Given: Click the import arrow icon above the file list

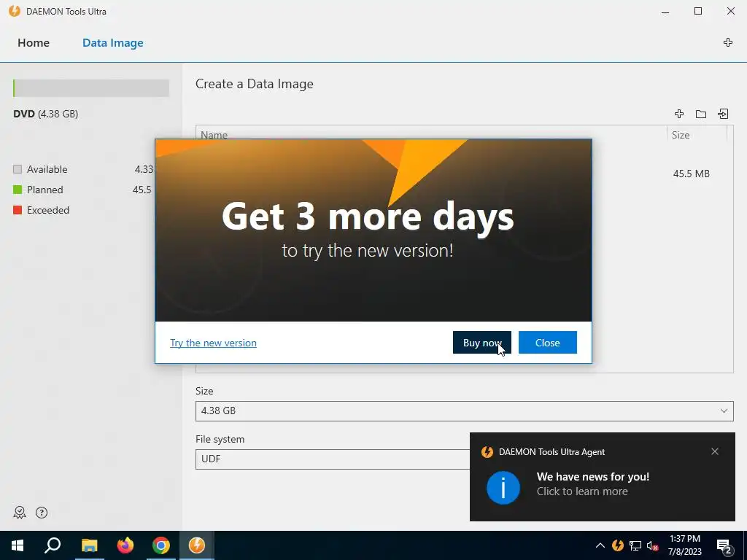Looking at the screenshot, I should (723, 114).
